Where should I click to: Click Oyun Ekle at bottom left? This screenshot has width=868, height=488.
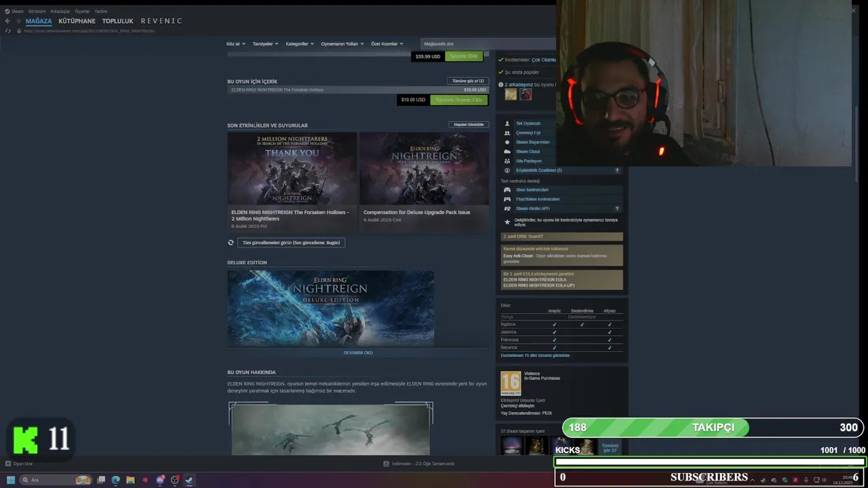(x=19, y=464)
